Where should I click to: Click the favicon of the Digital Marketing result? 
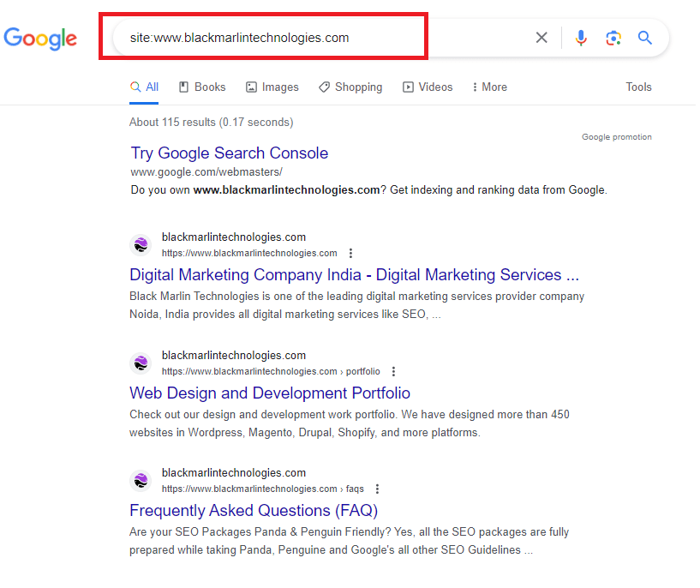coord(141,244)
